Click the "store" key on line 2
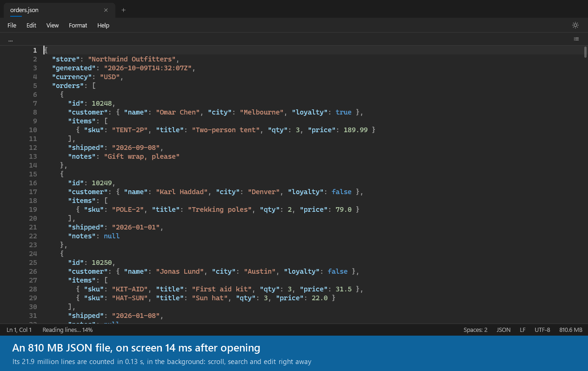The height and width of the screenshot is (371, 588). pos(66,59)
